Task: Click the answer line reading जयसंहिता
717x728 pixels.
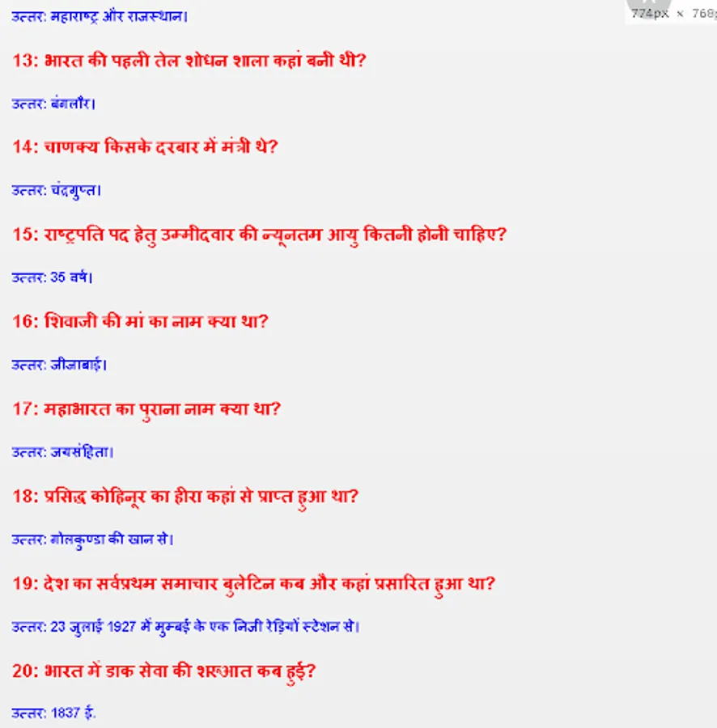Action: [x=62, y=451]
